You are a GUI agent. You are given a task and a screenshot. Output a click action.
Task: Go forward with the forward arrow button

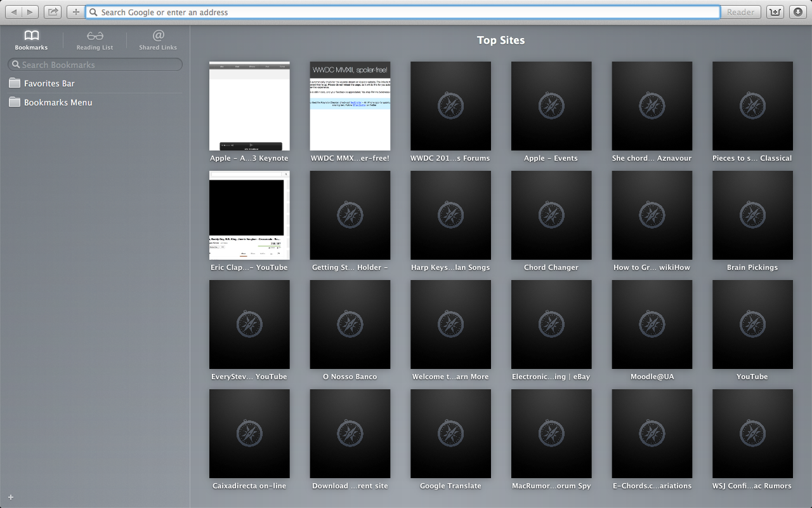click(x=30, y=12)
